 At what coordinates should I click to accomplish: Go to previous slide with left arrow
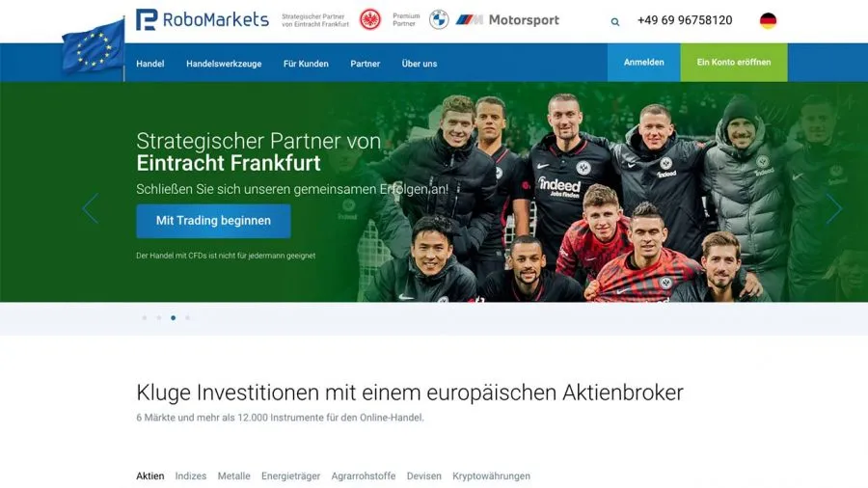(x=91, y=208)
